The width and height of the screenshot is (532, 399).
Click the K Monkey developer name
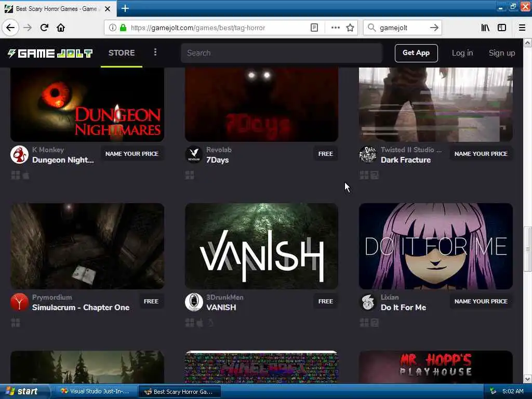coord(48,150)
